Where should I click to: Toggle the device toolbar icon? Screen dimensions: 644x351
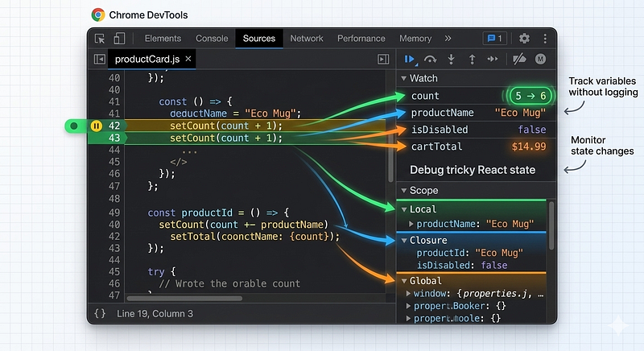(x=119, y=38)
